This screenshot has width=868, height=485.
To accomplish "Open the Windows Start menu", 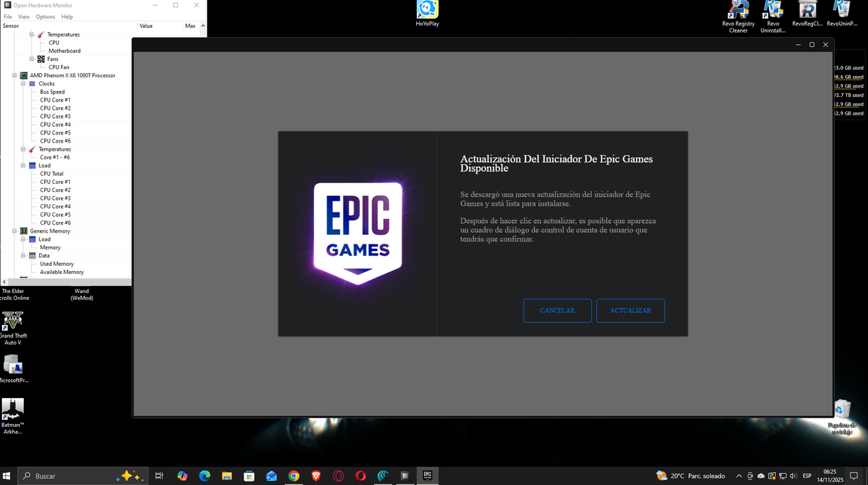I will click(8, 476).
